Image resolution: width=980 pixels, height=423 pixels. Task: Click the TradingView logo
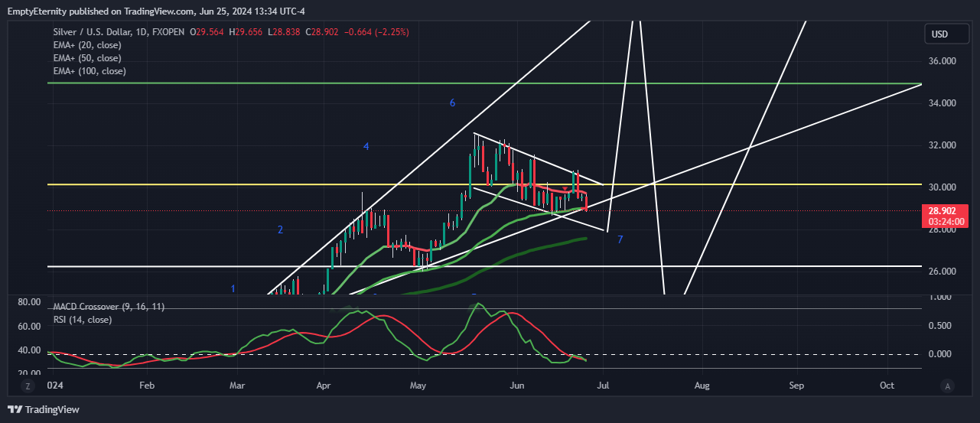[44, 410]
